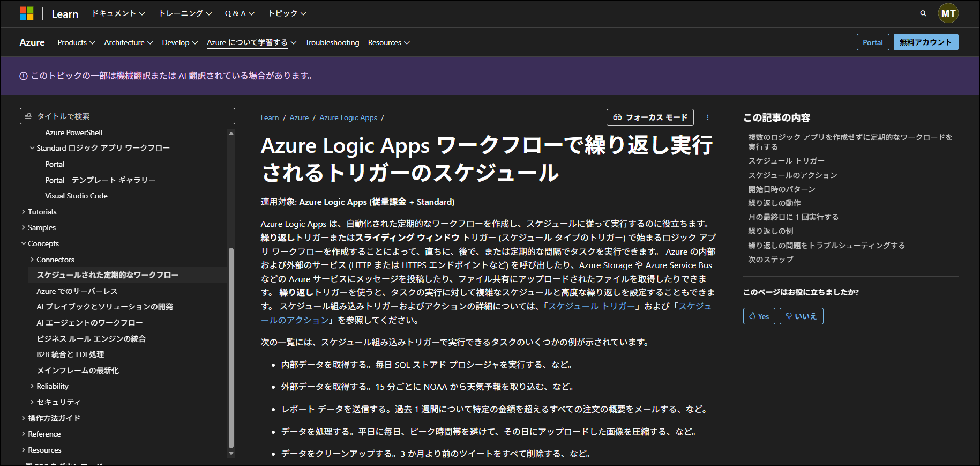Click the more options vertical dots icon

tap(707, 117)
